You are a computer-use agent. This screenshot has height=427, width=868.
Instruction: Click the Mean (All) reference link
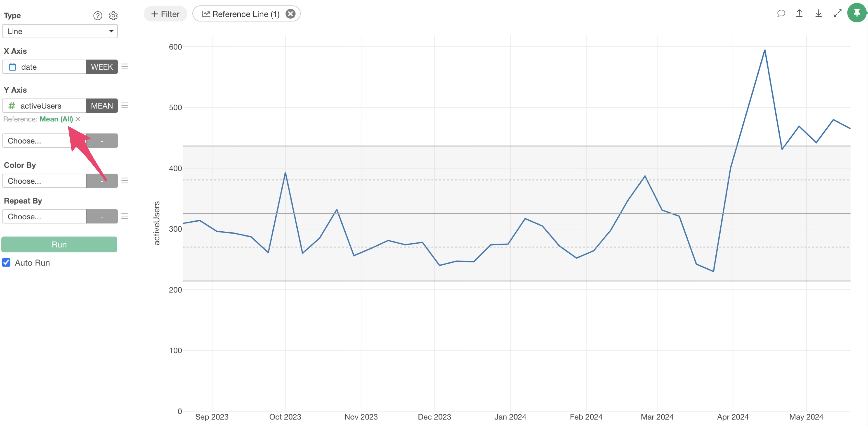tap(56, 119)
